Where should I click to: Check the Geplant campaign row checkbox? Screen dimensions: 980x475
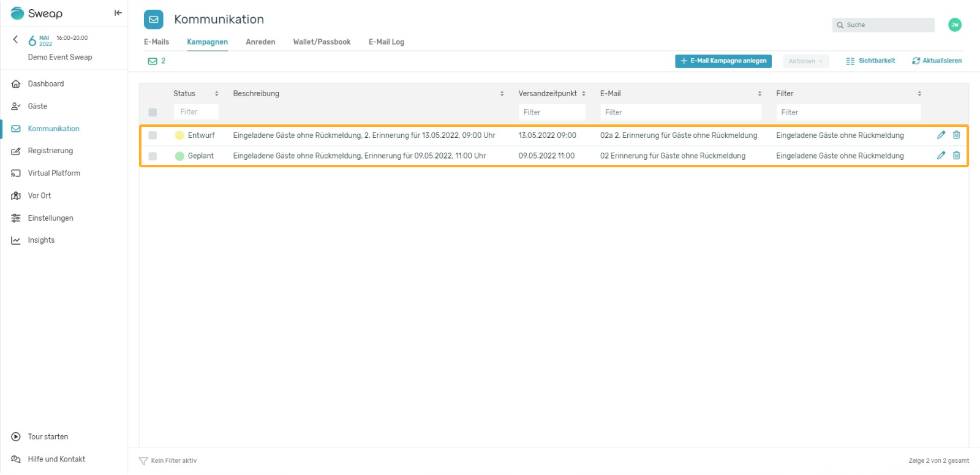[153, 156]
